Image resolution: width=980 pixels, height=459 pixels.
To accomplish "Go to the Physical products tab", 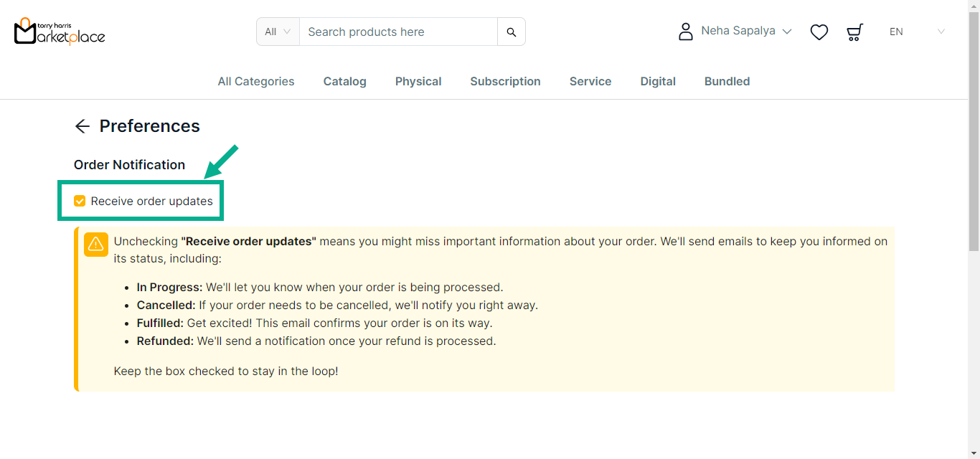I will [418, 82].
